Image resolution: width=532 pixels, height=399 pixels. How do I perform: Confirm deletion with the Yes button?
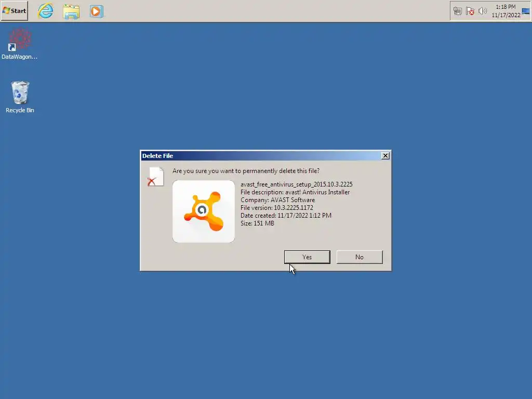coord(307,257)
